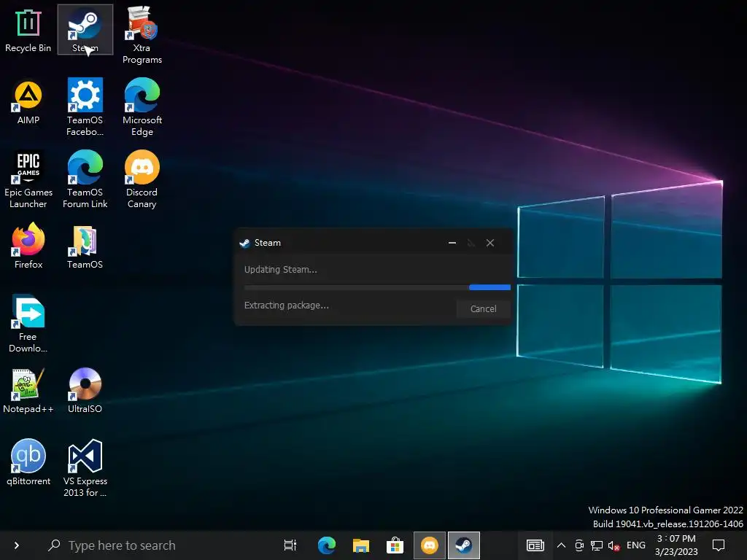This screenshot has width=747, height=560.
Task: Open the network status tray icon
Action: pos(597,545)
